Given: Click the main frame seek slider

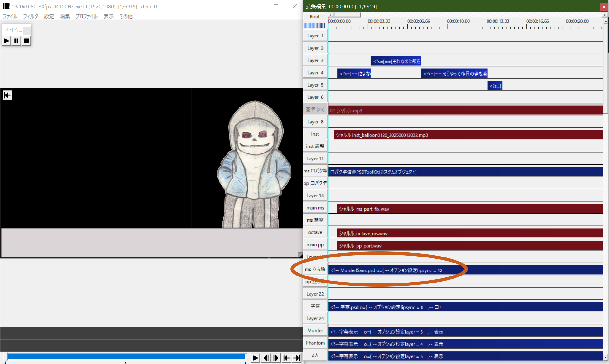Looking at the screenshot, I should 126,357.
